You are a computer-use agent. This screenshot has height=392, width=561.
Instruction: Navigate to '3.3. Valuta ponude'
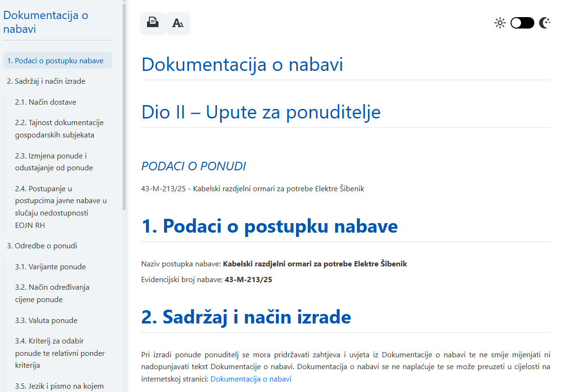[x=46, y=320]
